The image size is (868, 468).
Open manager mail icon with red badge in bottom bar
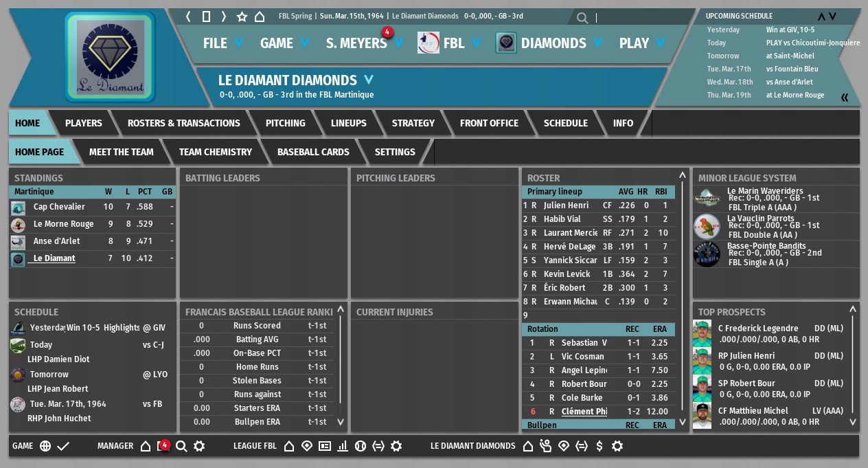point(163,446)
